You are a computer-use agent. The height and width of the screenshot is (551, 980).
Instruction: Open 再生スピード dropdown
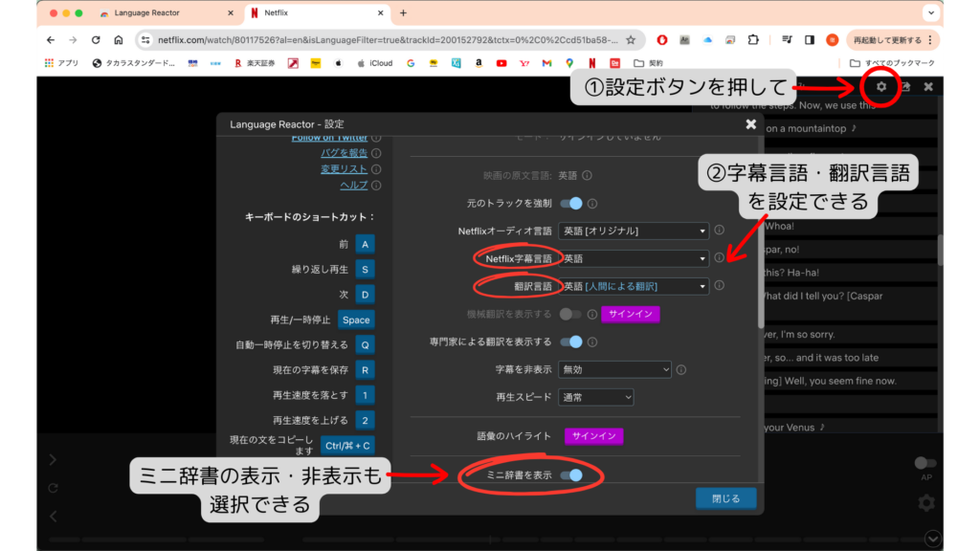click(x=595, y=397)
